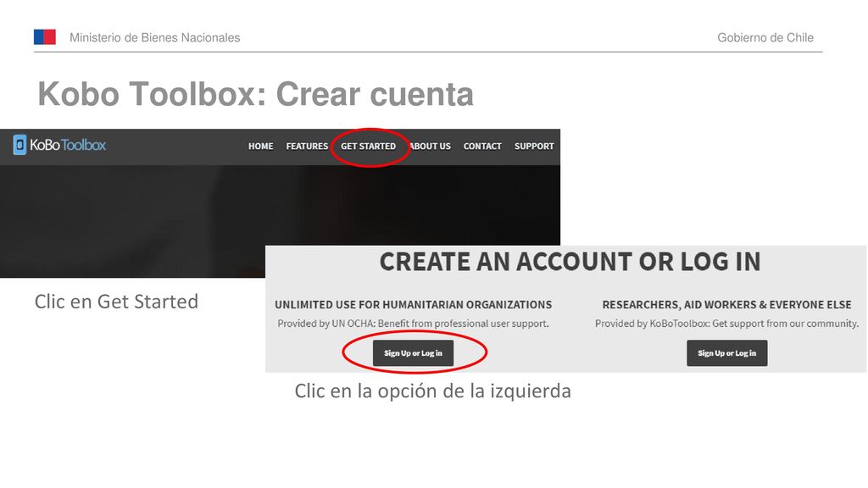Image resolution: width=868 pixels, height=488 pixels.
Task: Click Sign Up or Log in under Researchers
Action: pyautogui.click(x=726, y=353)
